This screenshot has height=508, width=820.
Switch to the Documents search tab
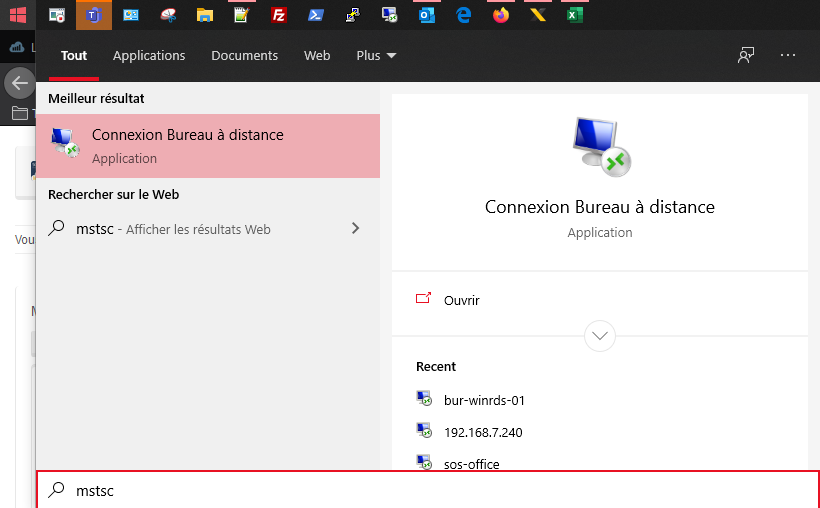[x=244, y=56]
